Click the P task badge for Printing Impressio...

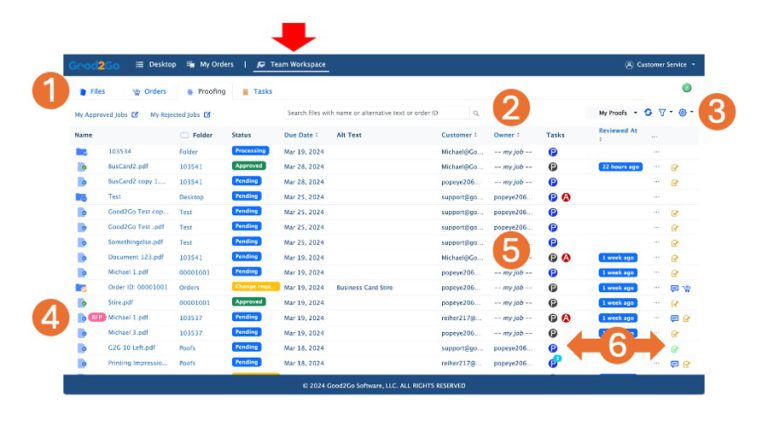553,363
